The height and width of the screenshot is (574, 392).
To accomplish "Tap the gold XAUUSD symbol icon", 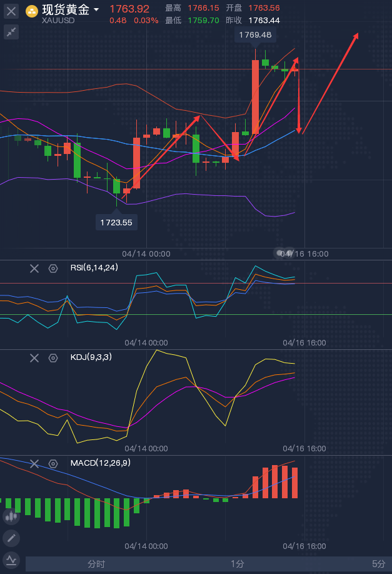I will point(32,11).
